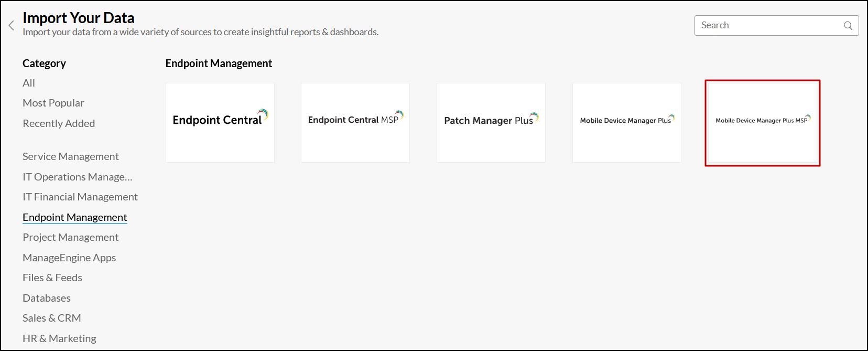Click the back arrow beside Import Your Data
868x351 pixels.
point(12,25)
